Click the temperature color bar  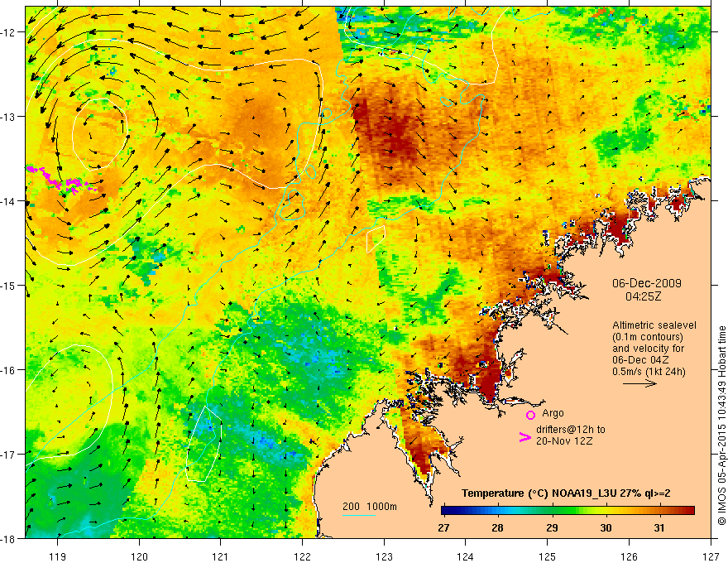(568, 511)
